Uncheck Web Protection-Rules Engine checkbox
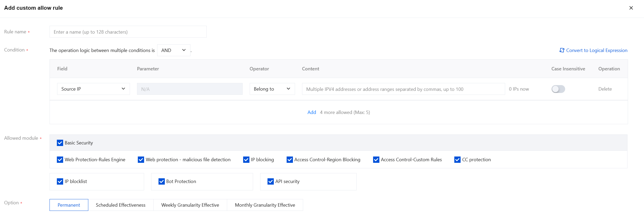This screenshot has width=644, height=219. [60, 160]
